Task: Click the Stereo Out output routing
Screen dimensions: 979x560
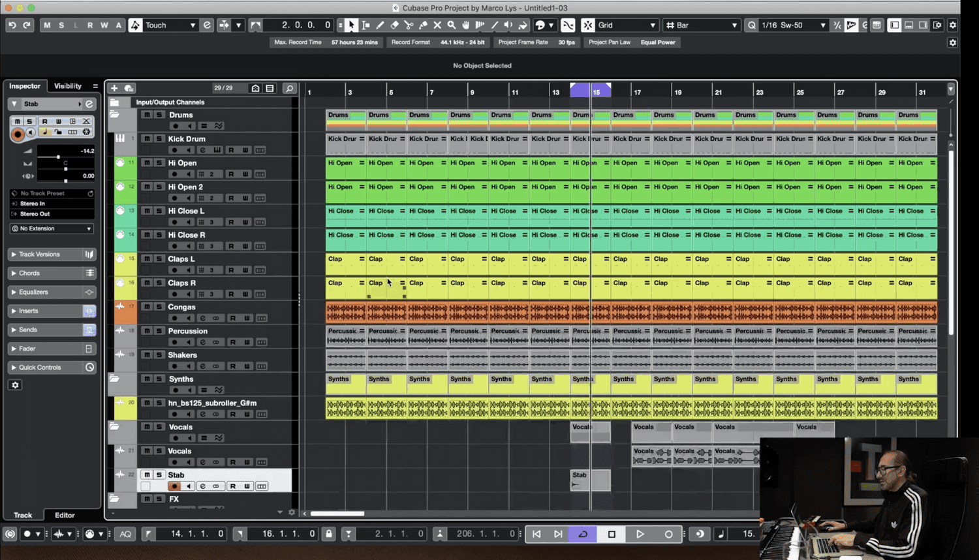Action: click(52, 214)
